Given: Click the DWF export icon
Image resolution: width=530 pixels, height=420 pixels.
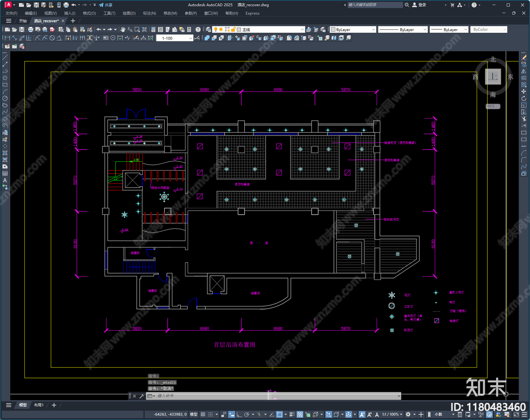Looking at the screenshot, I should (x=52, y=29).
